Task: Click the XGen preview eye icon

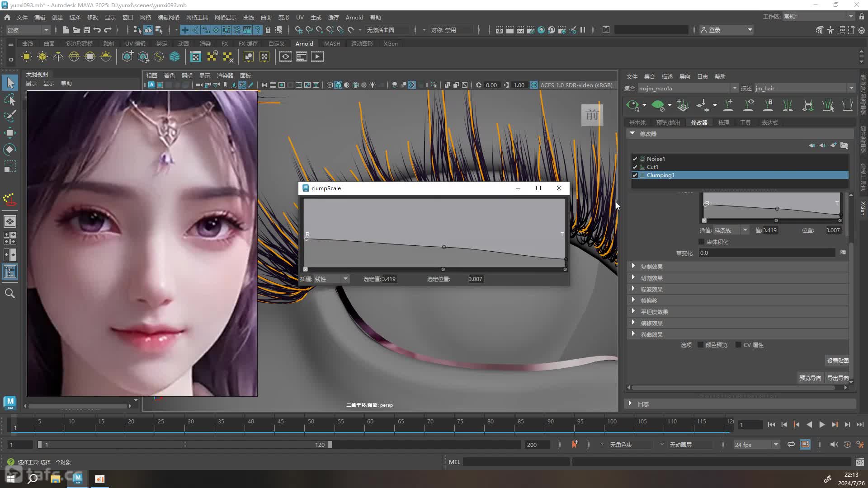Action: 633,105
